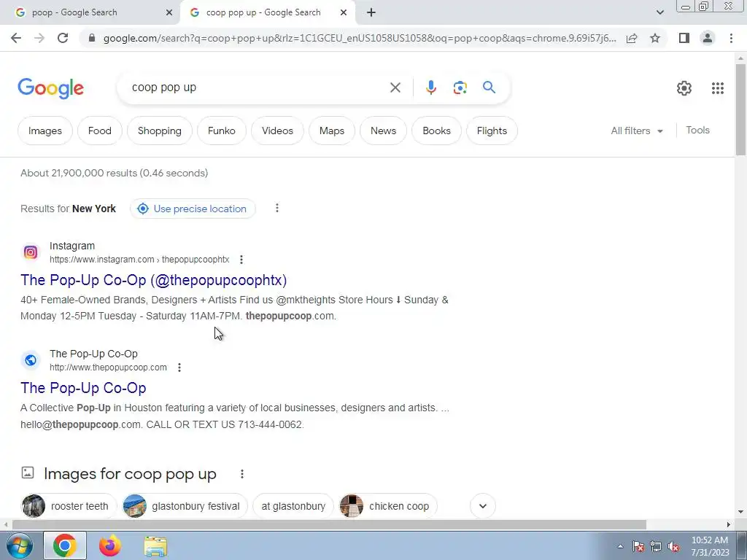The height and width of the screenshot is (560, 747).
Task: Select glastonbury festival image chip
Action: (x=185, y=506)
